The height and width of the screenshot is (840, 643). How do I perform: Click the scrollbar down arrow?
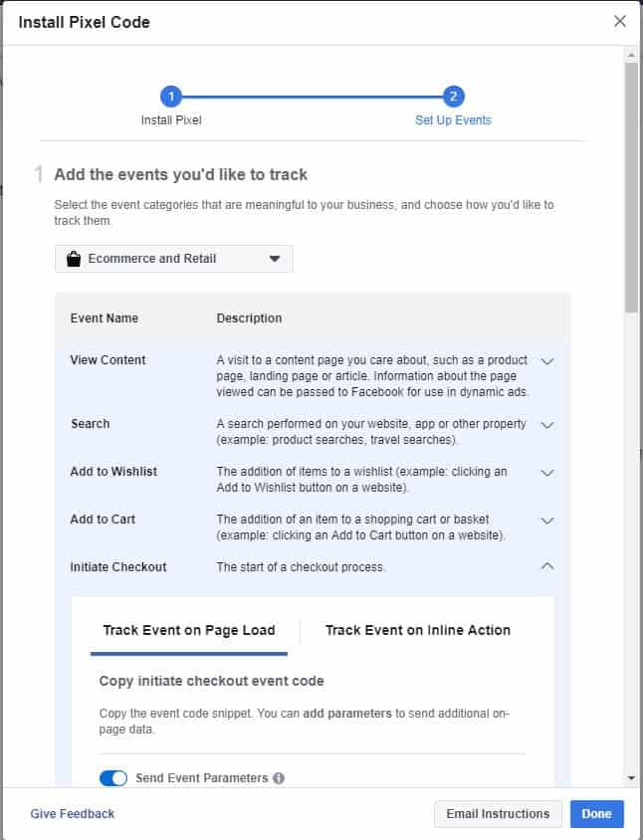[631, 778]
